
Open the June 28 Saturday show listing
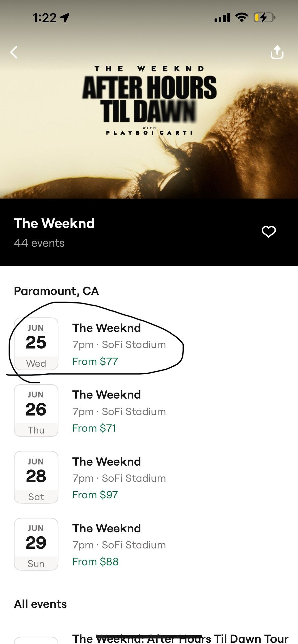tap(101, 477)
